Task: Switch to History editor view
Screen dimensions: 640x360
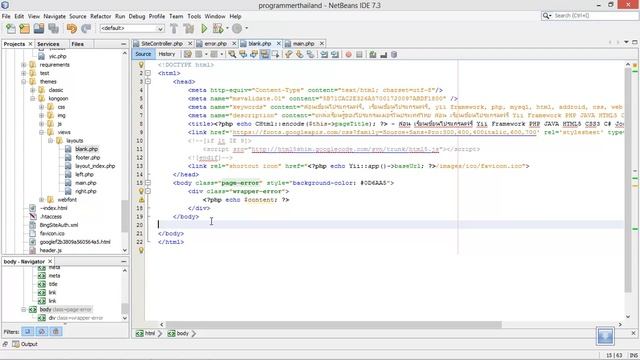Action: coord(167,54)
